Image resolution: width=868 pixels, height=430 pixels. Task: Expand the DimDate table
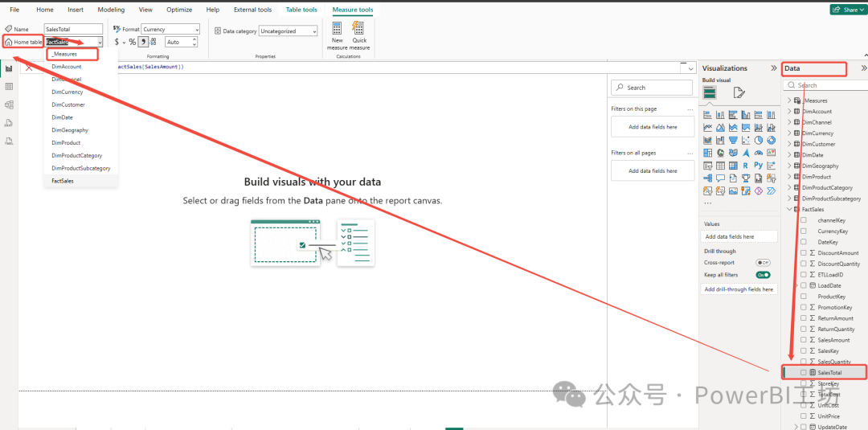[x=789, y=155]
